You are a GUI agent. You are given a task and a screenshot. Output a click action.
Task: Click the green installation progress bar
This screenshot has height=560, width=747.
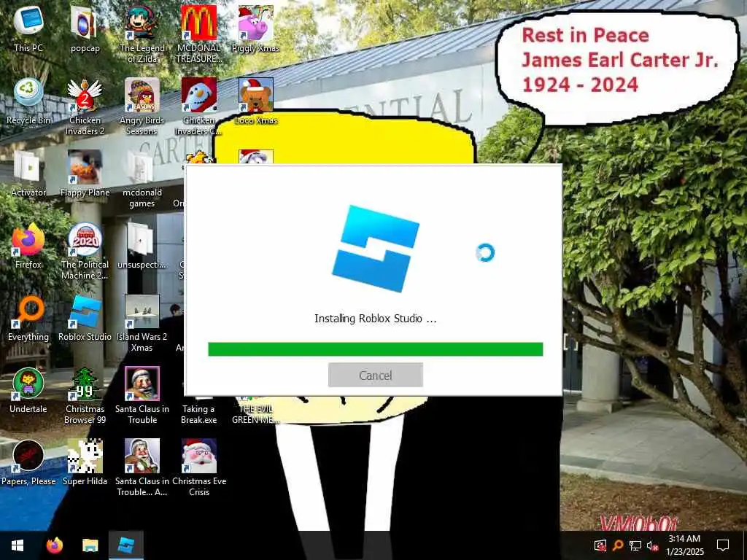(x=376, y=349)
